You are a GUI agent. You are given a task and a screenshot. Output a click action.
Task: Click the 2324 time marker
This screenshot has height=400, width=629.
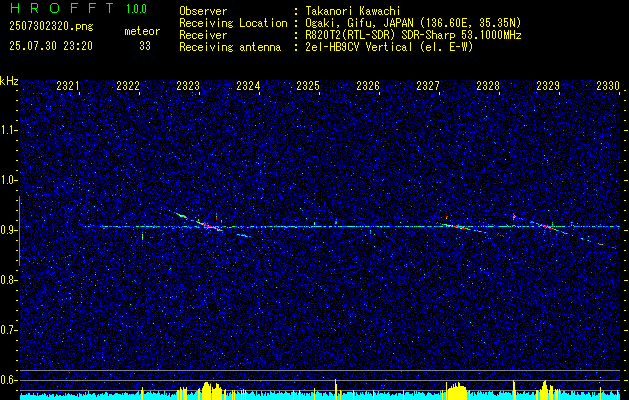click(x=248, y=86)
